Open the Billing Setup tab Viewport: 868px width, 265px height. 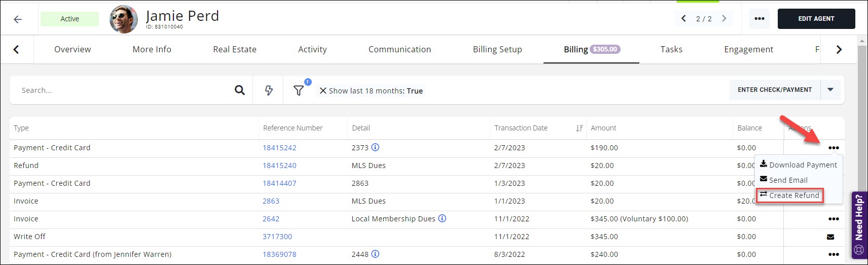[x=497, y=49]
